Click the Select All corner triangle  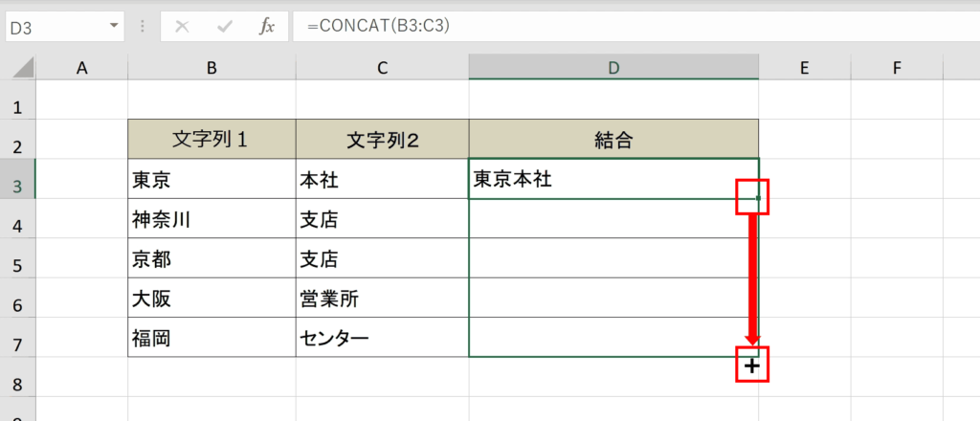point(24,68)
